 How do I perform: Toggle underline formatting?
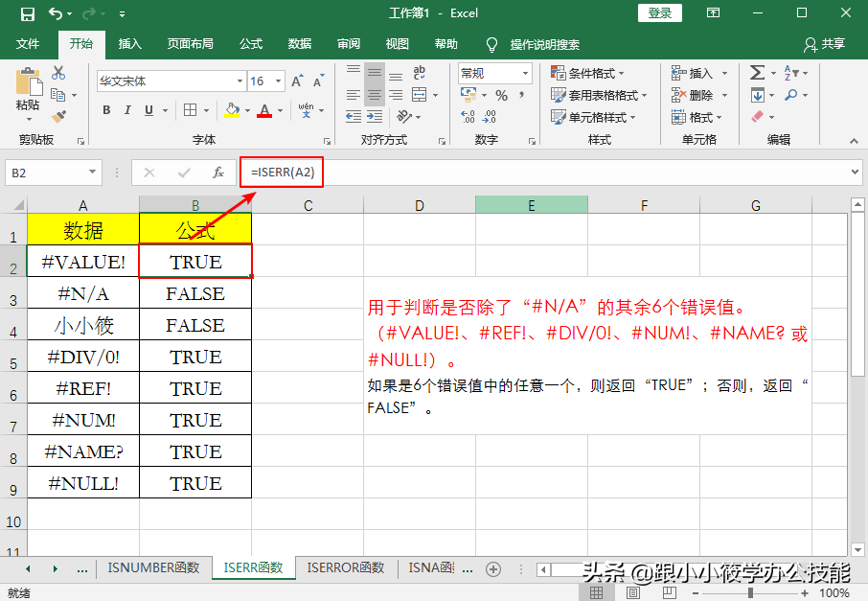[x=148, y=109]
